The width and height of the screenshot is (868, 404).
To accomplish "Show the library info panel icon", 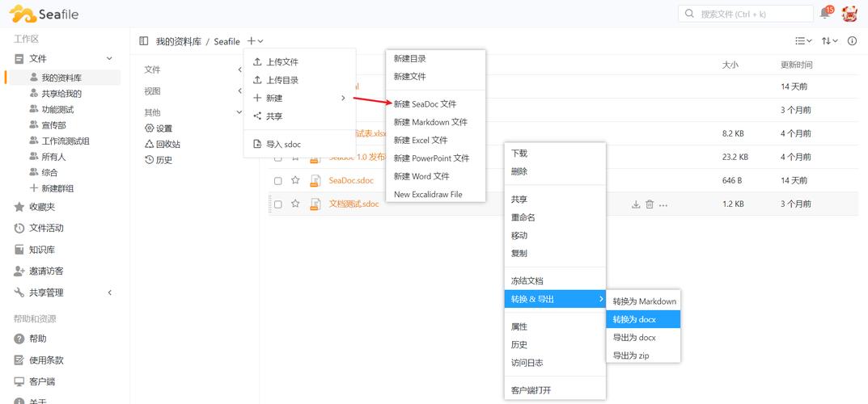I will tap(853, 41).
